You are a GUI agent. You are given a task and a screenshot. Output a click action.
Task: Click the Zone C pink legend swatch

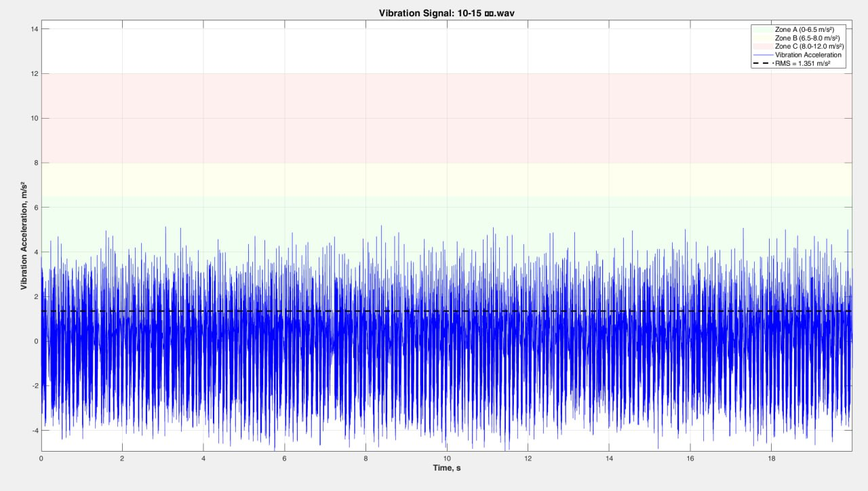pyautogui.click(x=762, y=46)
